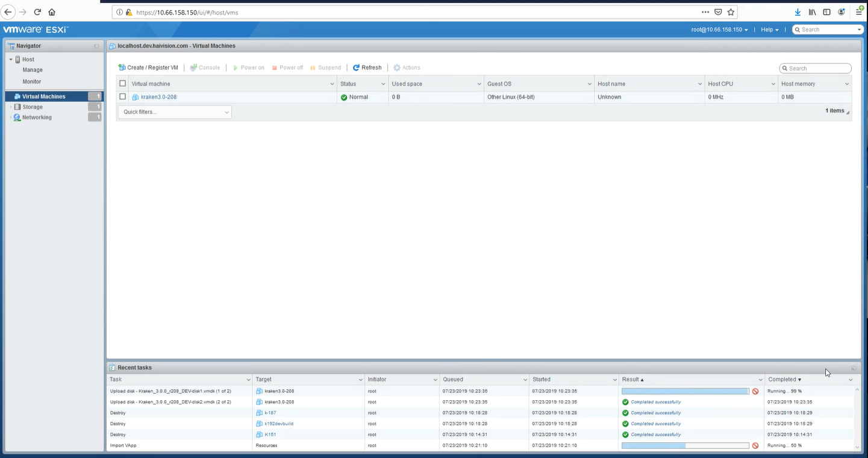Select Storage in the Navigator
The height and width of the screenshot is (458, 868).
click(33, 107)
